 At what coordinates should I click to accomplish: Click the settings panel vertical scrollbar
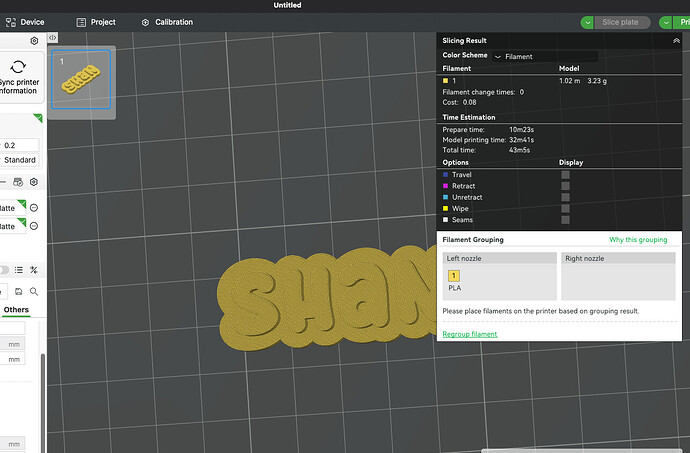coord(43,401)
